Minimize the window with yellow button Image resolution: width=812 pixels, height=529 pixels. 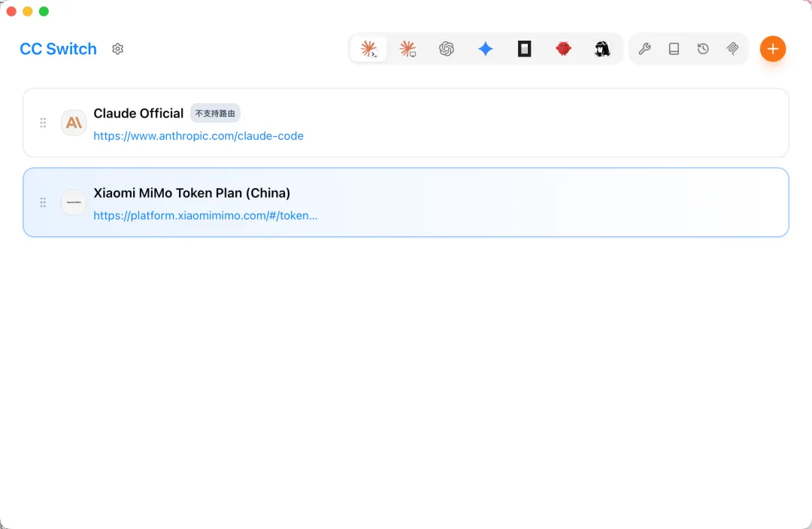click(x=28, y=11)
